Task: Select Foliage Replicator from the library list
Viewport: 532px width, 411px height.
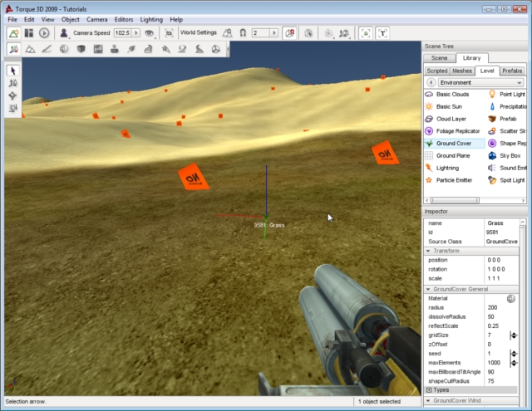Action: point(457,131)
